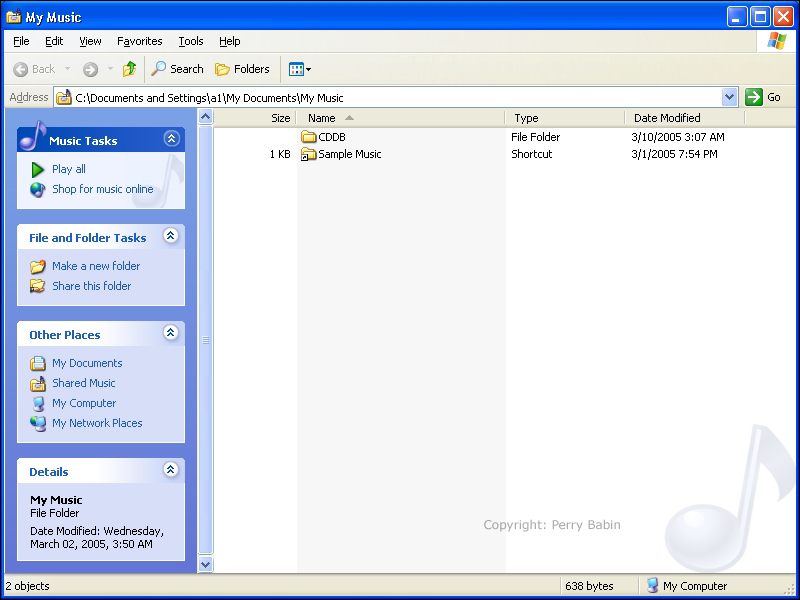Open the Favorites menu
Viewport: 800px width, 600px height.
click(x=139, y=41)
